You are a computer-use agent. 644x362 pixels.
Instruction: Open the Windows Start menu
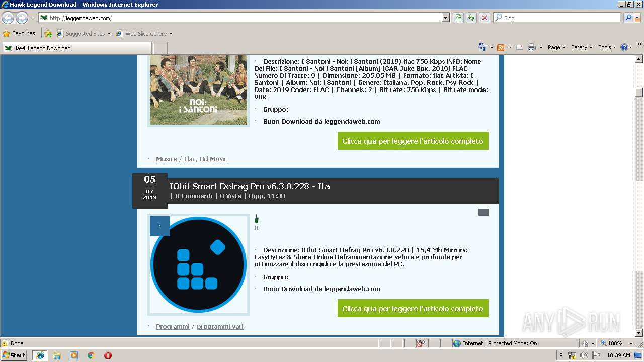click(x=14, y=355)
